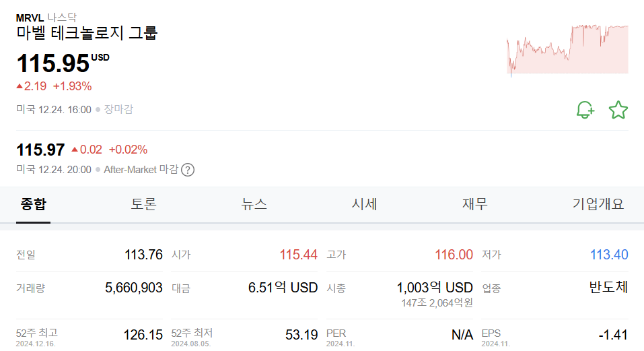The image size is (644, 351).
Task: Click the 52주 최고 date 2024.12.16.
Action: pos(36,344)
